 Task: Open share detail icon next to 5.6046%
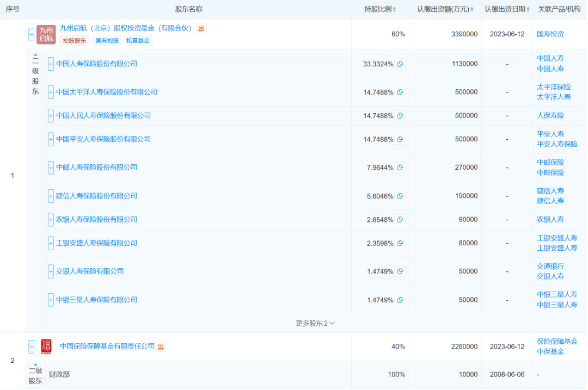click(400, 196)
